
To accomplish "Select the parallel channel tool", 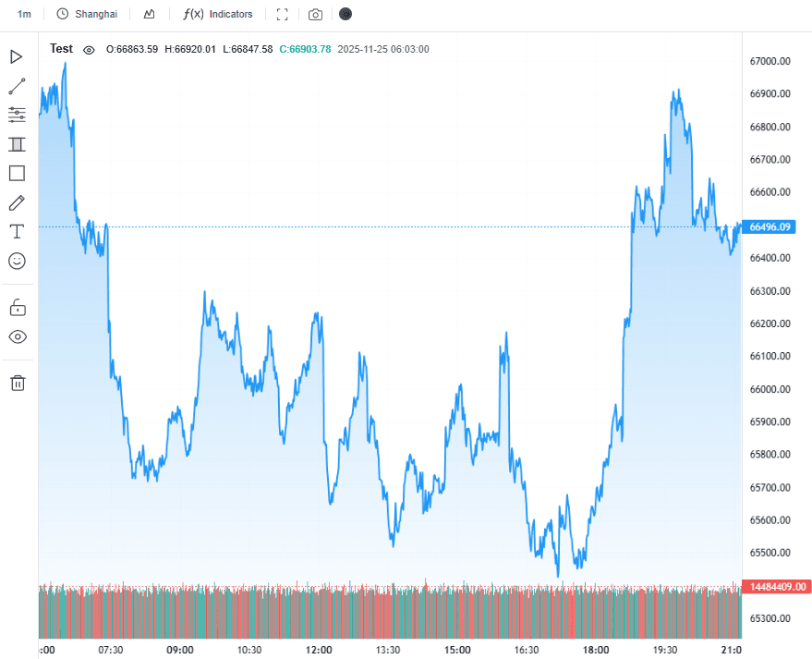I will coord(17,144).
